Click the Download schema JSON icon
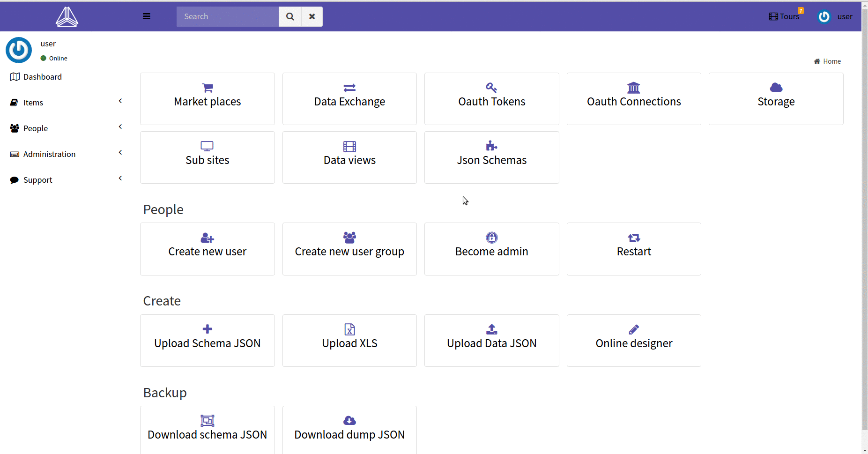868x454 pixels. click(x=208, y=421)
